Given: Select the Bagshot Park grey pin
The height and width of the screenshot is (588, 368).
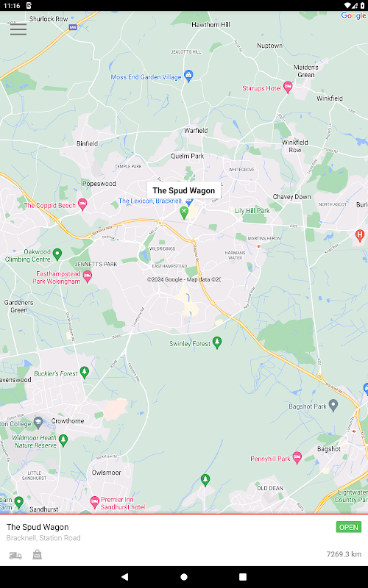Looking at the screenshot, I should (x=333, y=406).
